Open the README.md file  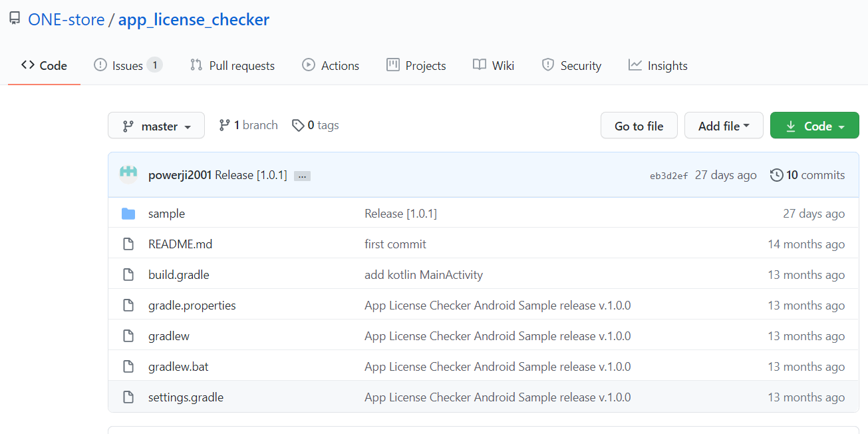180,244
